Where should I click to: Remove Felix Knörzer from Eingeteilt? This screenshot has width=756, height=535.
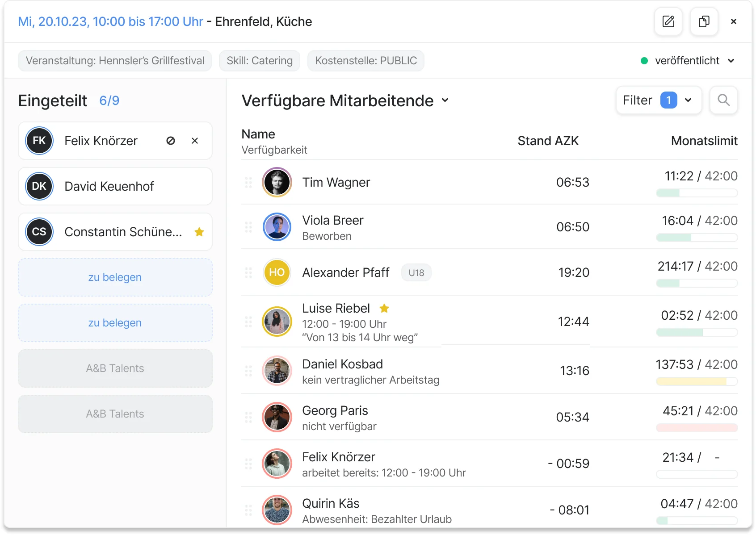coord(194,141)
